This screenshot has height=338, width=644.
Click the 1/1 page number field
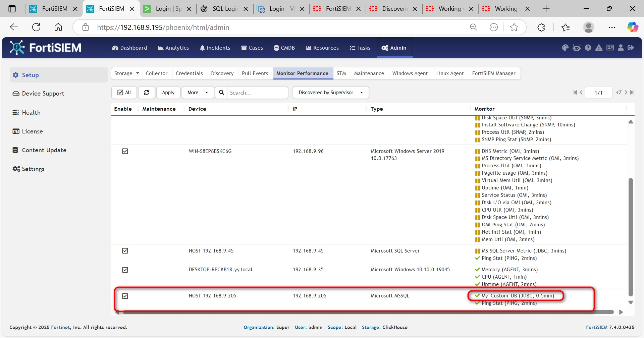point(599,93)
